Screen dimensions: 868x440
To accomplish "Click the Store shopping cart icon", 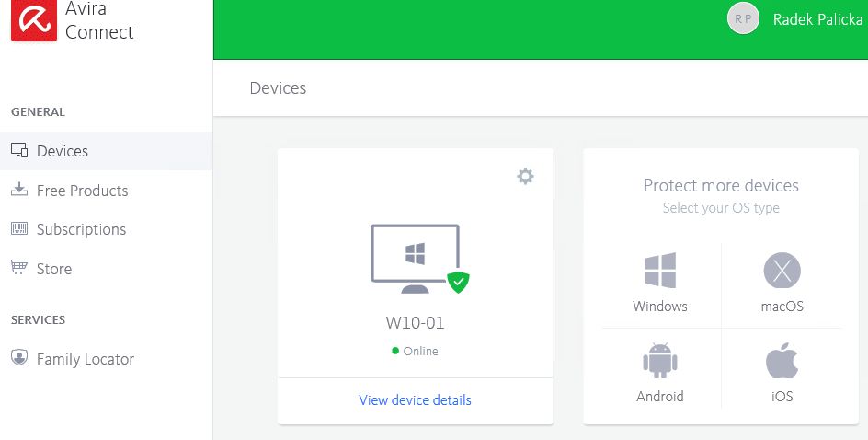I will [19, 268].
